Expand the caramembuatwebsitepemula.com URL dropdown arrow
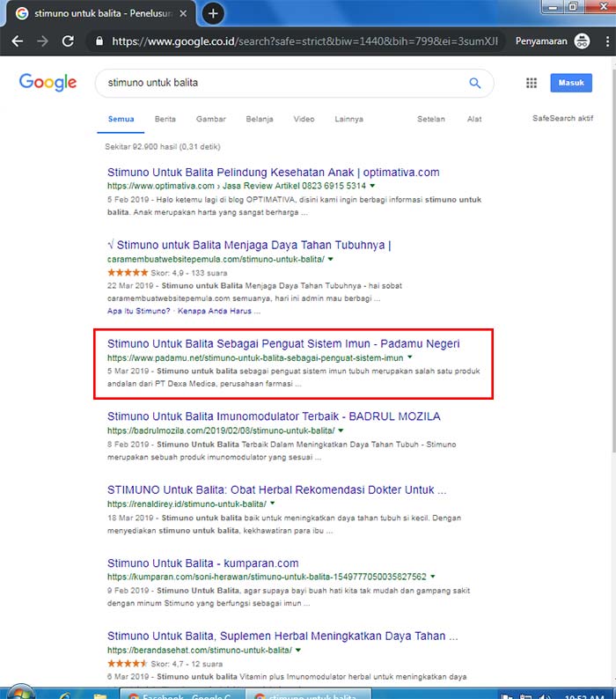The height and width of the screenshot is (699, 616). 330,259
